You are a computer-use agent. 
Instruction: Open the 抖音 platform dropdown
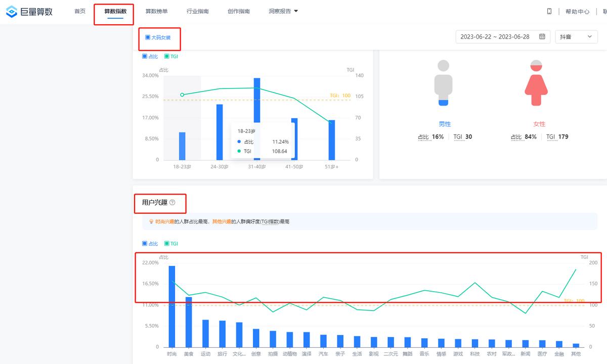576,36
